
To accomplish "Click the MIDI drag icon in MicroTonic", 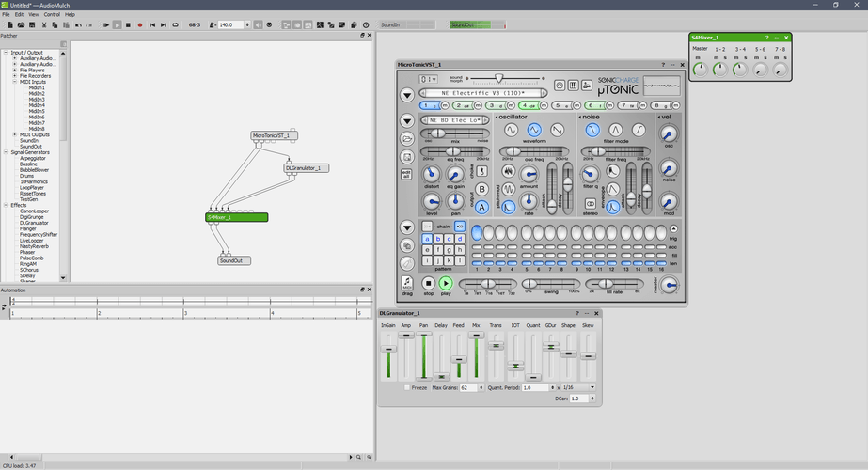I will [x=407, y=283].
